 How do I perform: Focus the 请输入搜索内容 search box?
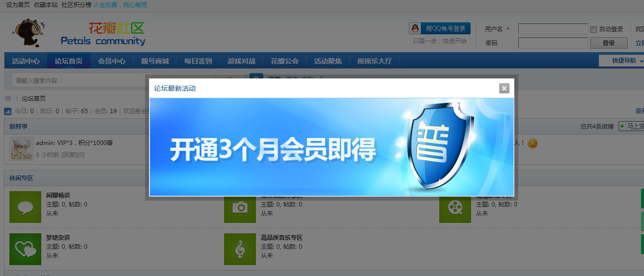pyautogui.click(x=112, y=80)
